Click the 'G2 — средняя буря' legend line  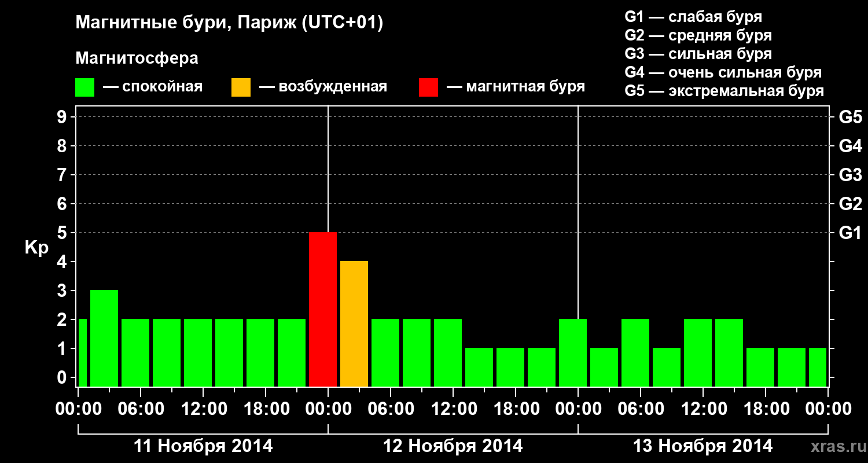[x=698, y=35]
